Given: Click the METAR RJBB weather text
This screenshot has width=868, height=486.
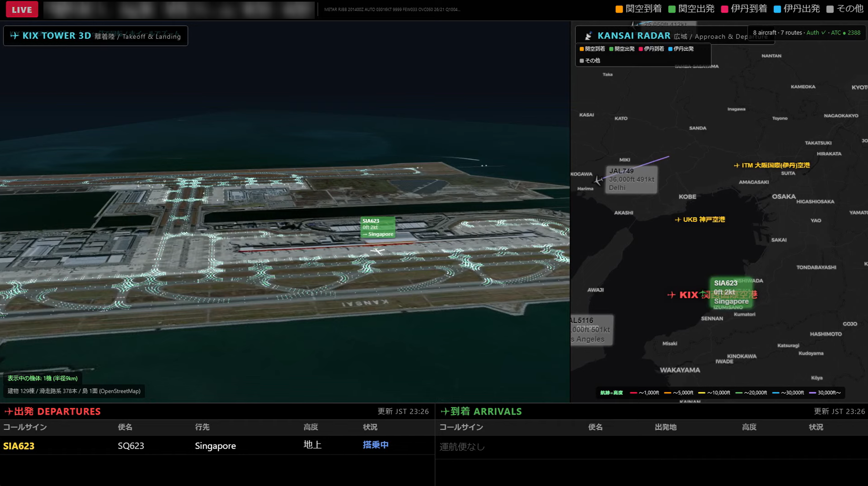Looking at the screenshot, I should pos(392,9).
